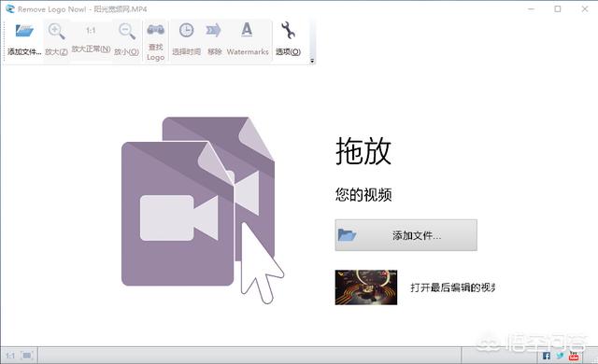This screenshot has width=598, height=364.
Task: Select the Zoom Out magnifier tool
Action: [x=127, y=31]
